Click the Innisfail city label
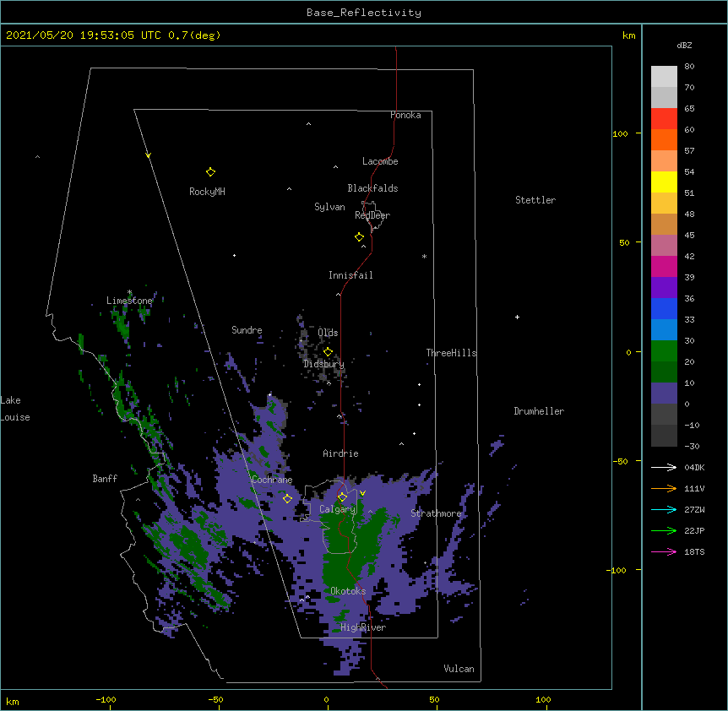The image size is (728, 711). click(x=350, y=275)
